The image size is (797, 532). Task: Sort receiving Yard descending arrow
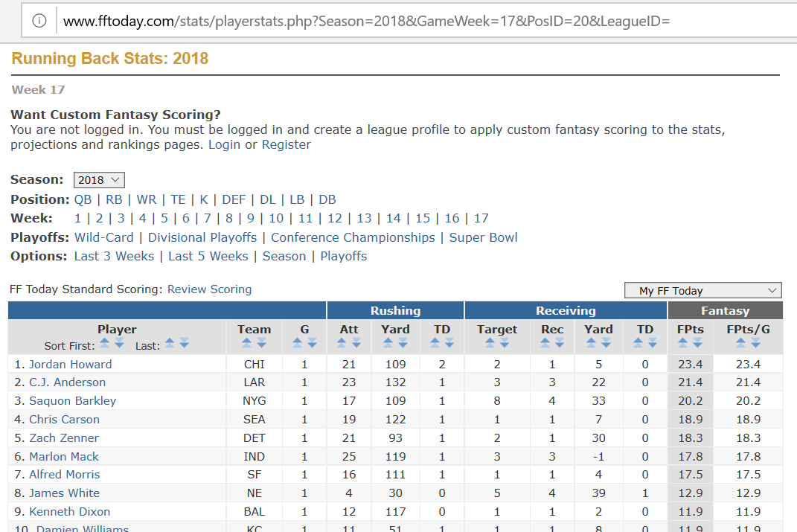(x=606, y=343)
